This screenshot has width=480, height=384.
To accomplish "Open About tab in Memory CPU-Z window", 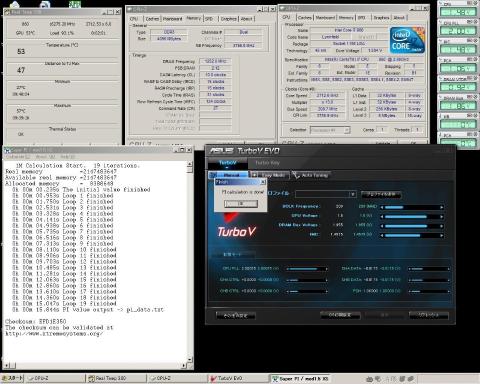I will tap(247, 19).
